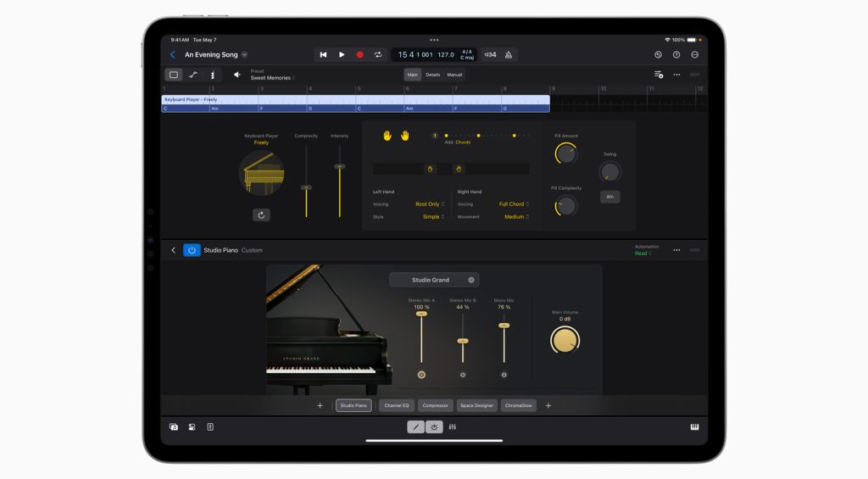
Task: Select the Studio Piano plugin tile
Action: click(x=353, y=406)
